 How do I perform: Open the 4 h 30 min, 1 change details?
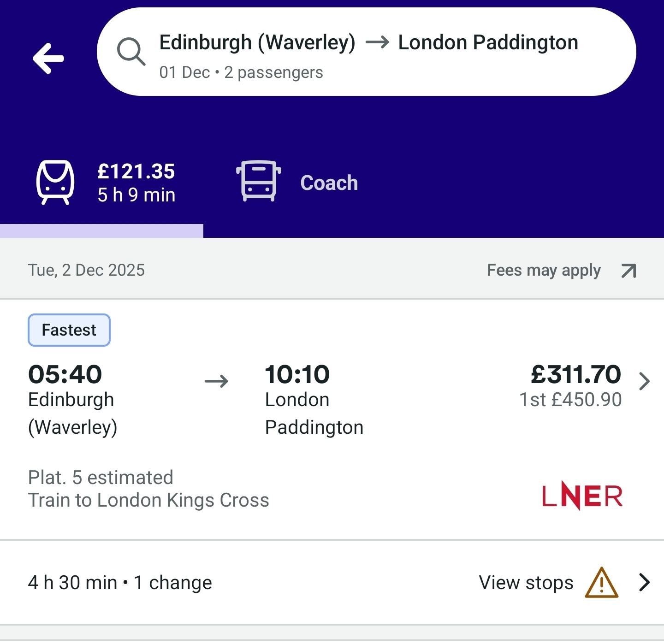[120, 583]
